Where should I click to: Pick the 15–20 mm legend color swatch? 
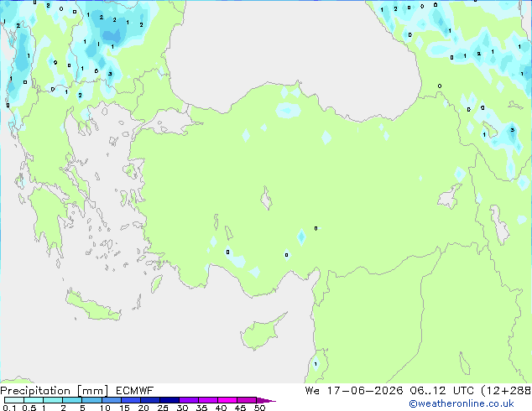click(x=131, y=400)
